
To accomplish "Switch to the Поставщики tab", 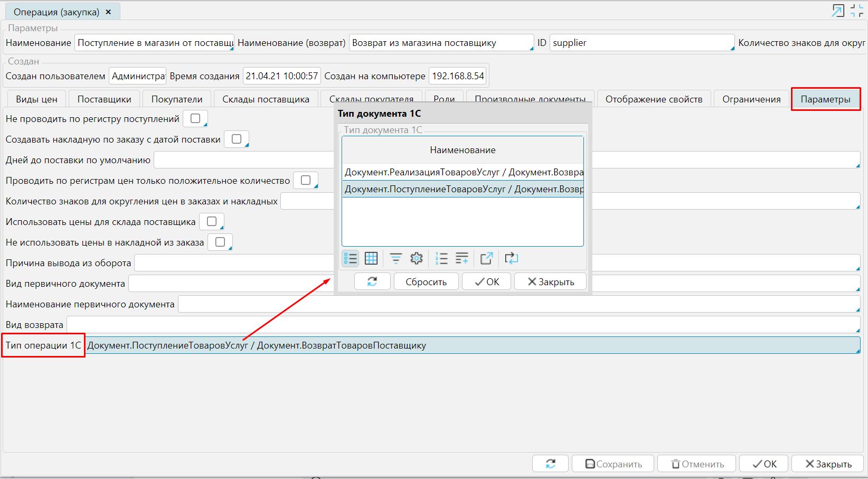I will tap(105, 99).
